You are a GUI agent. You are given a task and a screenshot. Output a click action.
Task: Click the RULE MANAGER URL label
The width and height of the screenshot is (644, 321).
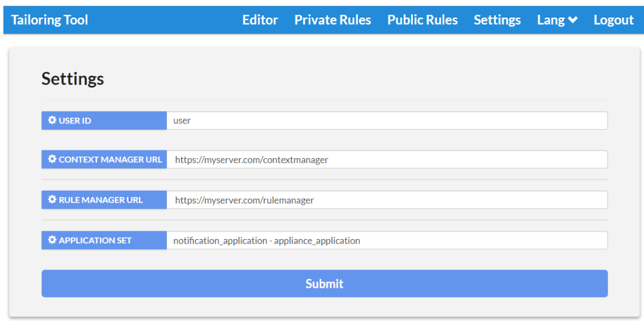coord(104,200)
